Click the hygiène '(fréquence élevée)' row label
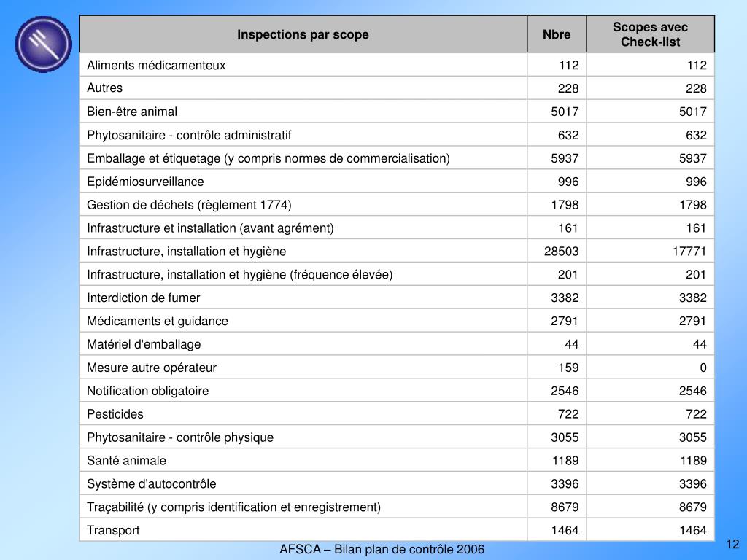 click(239, 275)
